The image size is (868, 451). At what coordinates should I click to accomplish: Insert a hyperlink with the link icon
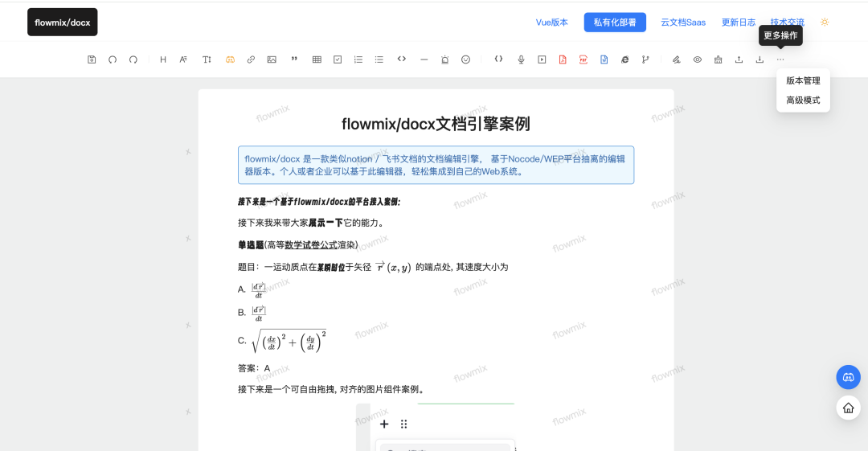(251, 59)
